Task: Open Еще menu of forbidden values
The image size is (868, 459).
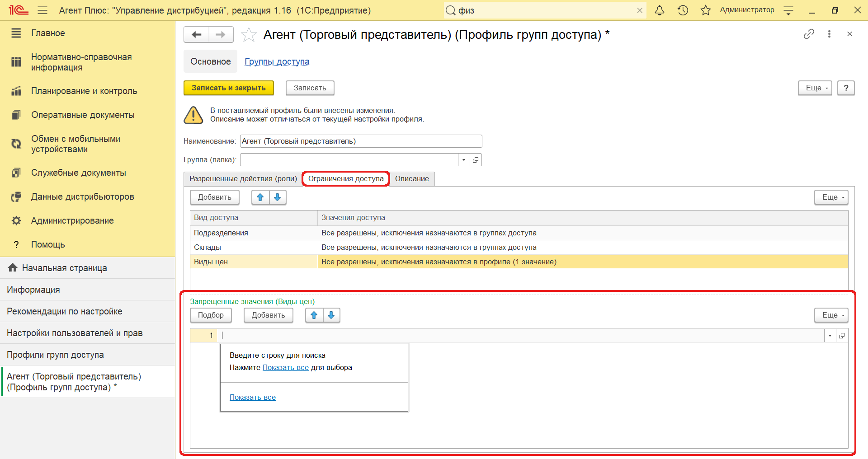Action: [831, 315]
